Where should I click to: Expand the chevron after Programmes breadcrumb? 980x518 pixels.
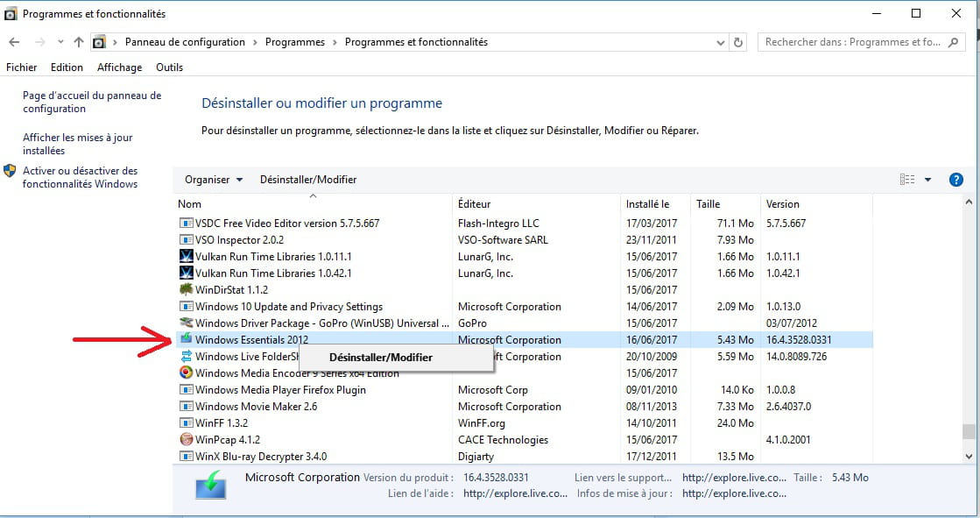tap(335, 42)
